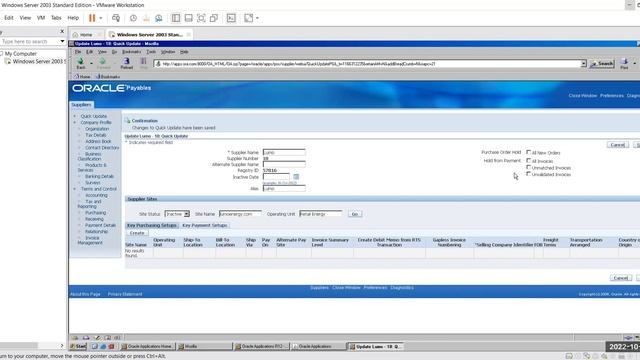This screenshot has width=640, height=360.
Task: Click the Windows Start button in guest
Action: point(78,347)
